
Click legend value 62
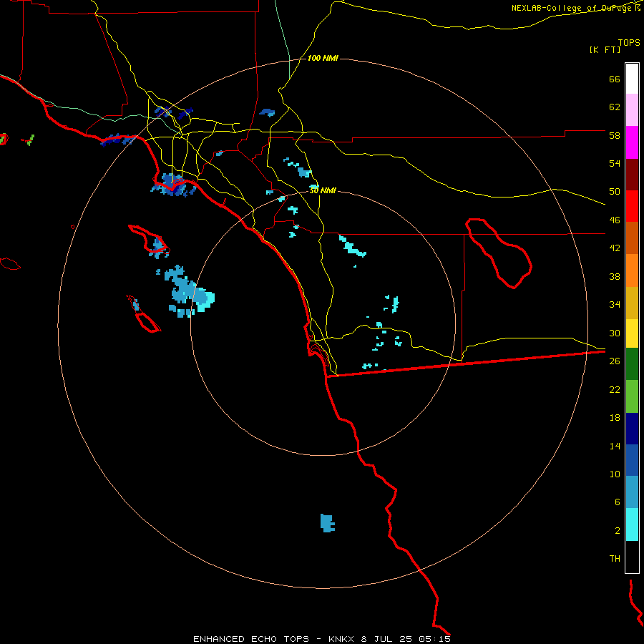(x=615, y=107)
